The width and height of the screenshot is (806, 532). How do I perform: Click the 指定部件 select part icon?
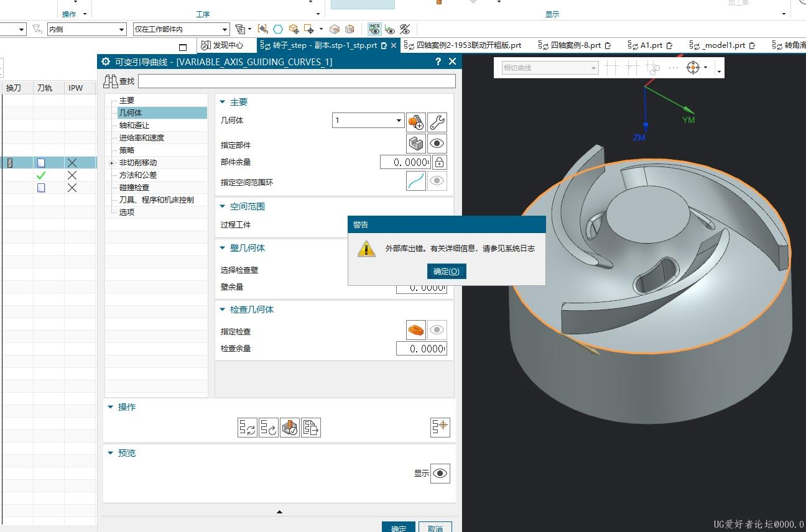tap(416, 144)
